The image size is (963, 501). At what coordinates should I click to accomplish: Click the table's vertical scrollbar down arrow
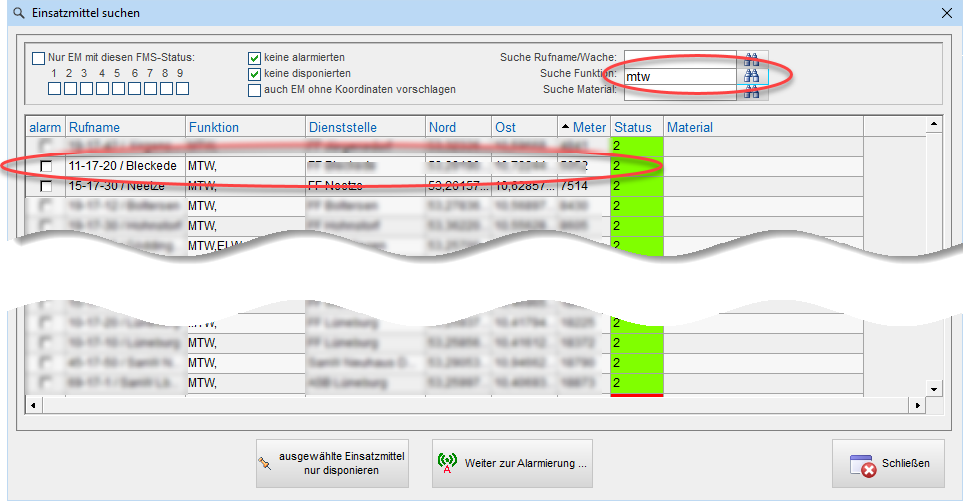pyautogui.click(x=934, y=389)
